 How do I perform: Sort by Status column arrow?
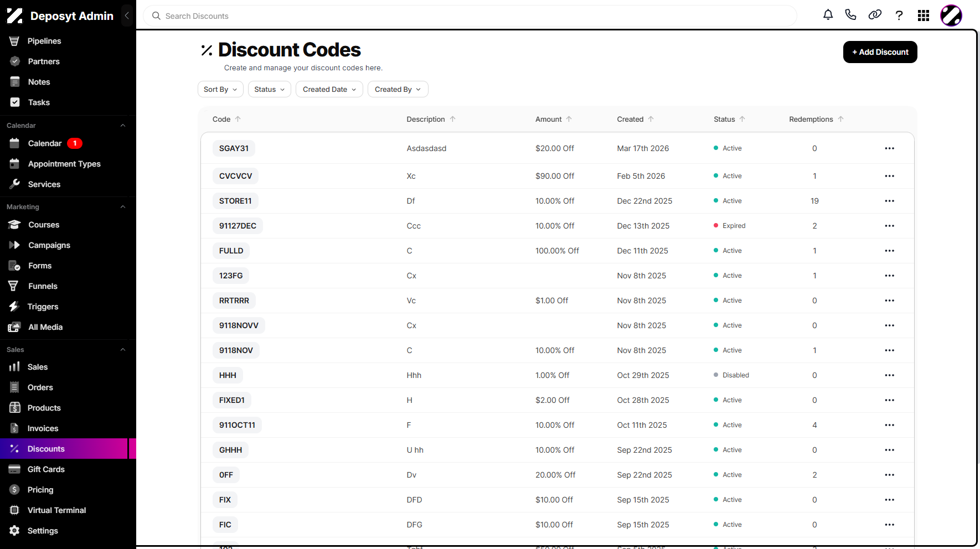coord(742,119)
